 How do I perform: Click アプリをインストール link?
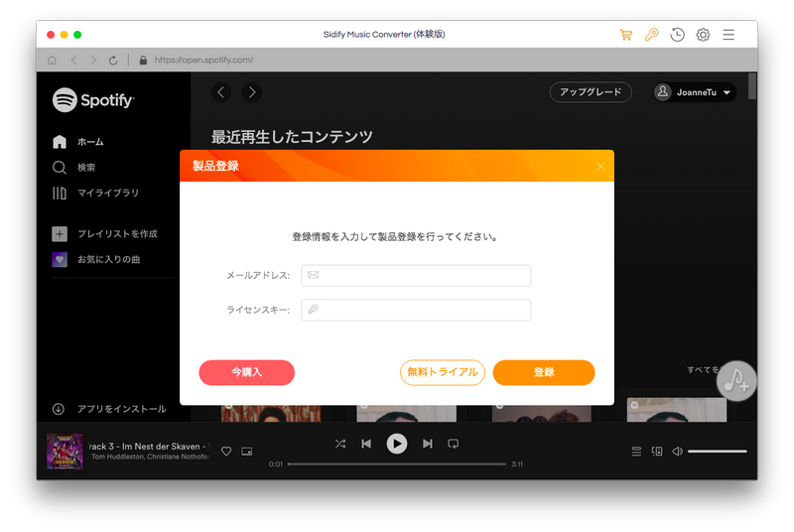[109, 409]
